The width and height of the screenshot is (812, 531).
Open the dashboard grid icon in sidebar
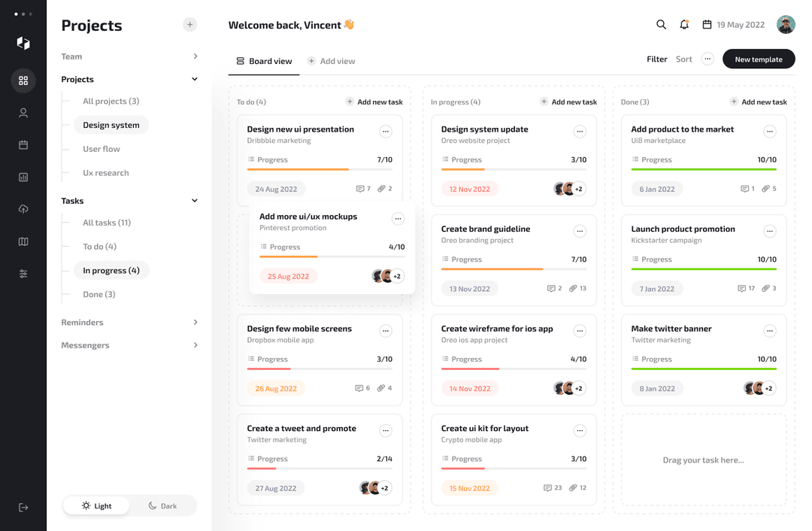click(x=23, y=80)
